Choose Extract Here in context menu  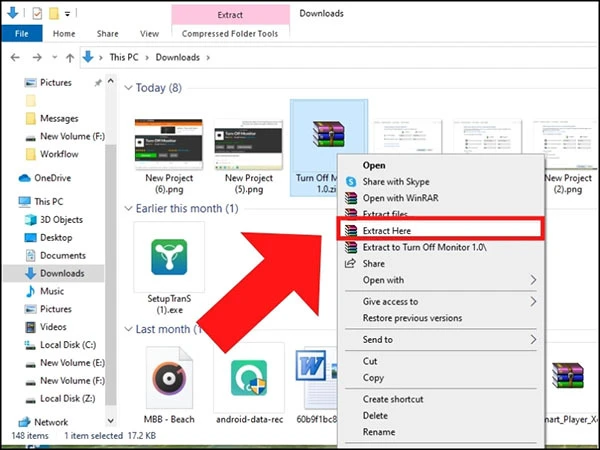(440, 230)
